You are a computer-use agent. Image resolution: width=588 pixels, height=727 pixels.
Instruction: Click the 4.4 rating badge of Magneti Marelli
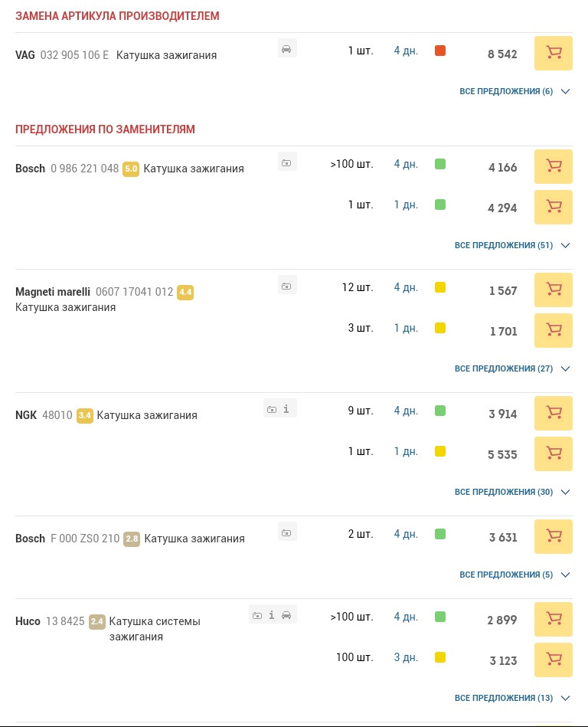(185, 292)
